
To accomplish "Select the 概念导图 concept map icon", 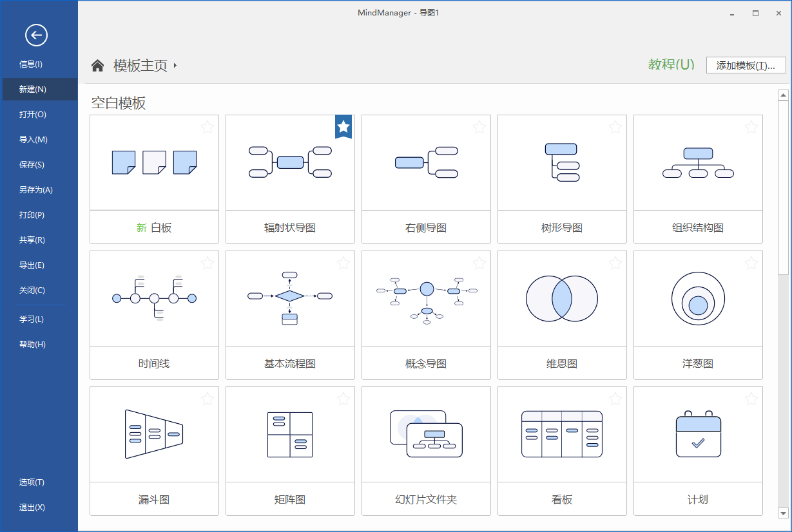I will [426, 299].
